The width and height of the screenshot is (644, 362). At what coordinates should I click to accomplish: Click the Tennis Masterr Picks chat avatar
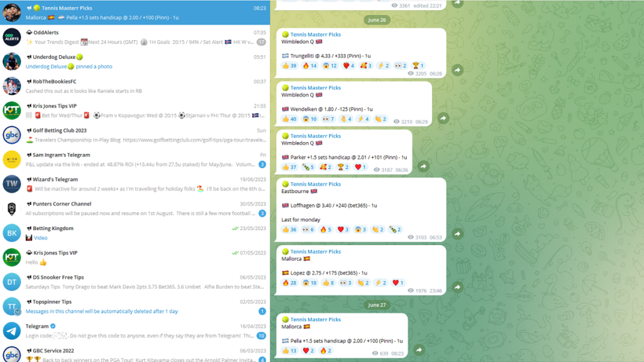coord(11,13)
